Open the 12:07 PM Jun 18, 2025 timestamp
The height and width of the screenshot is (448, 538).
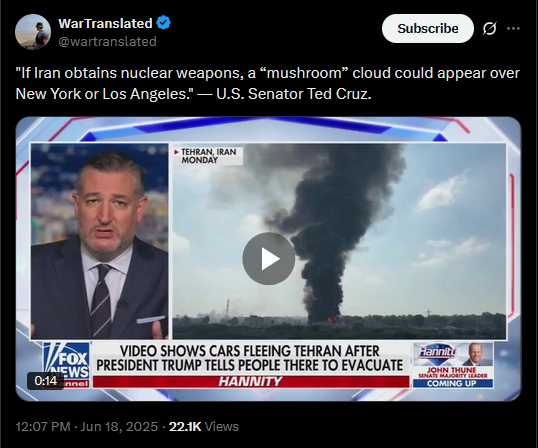pos(87,427)
